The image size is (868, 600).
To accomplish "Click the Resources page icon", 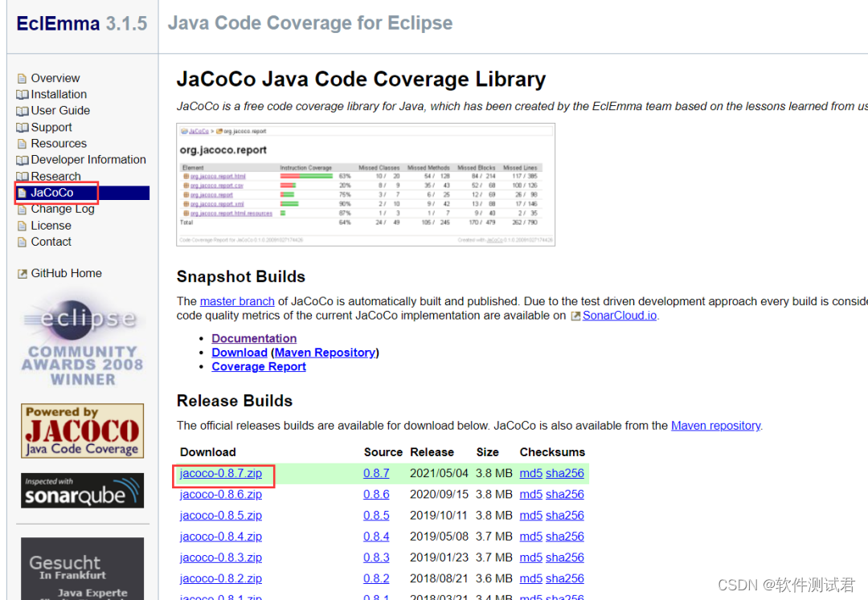I will tap(23, 144).
